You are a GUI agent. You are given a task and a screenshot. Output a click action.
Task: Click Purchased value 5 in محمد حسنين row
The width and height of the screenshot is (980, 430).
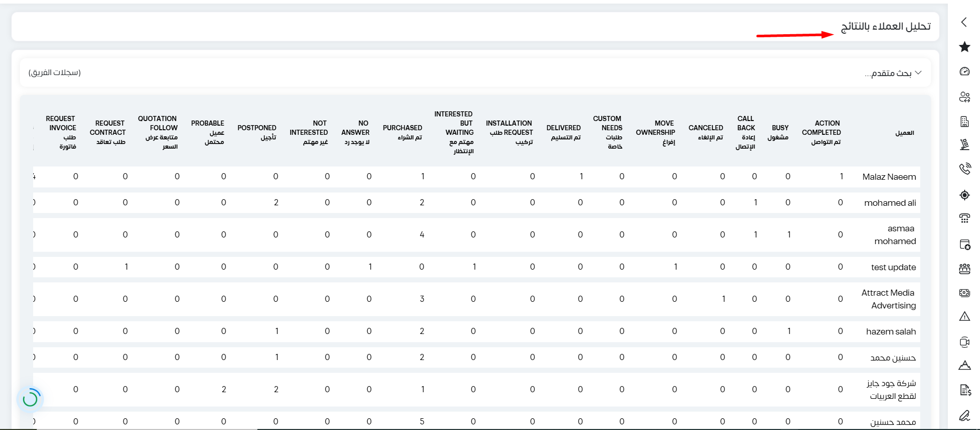[422, 422]
